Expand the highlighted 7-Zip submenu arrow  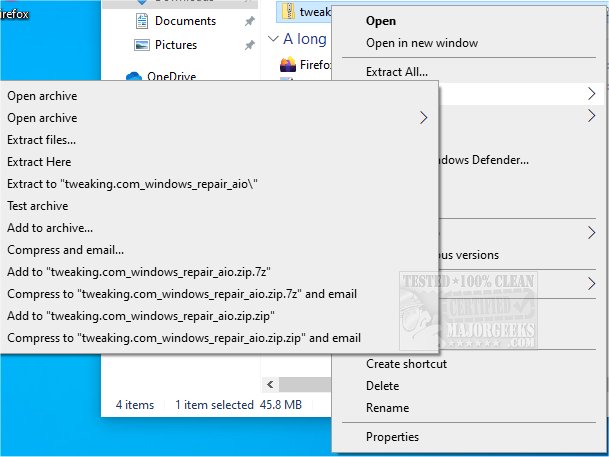click(x=592, y=94)
